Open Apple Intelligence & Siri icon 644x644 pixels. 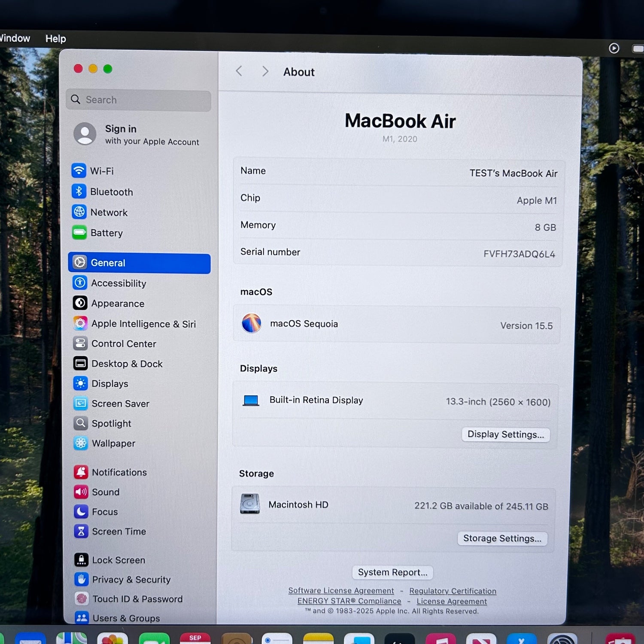tap(80, 323)
